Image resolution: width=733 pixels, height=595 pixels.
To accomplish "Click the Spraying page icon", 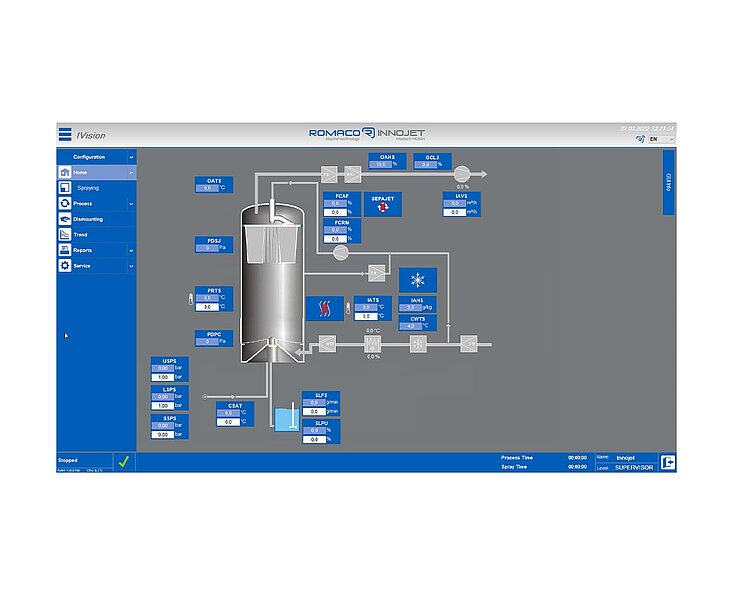I will (65, 188).
